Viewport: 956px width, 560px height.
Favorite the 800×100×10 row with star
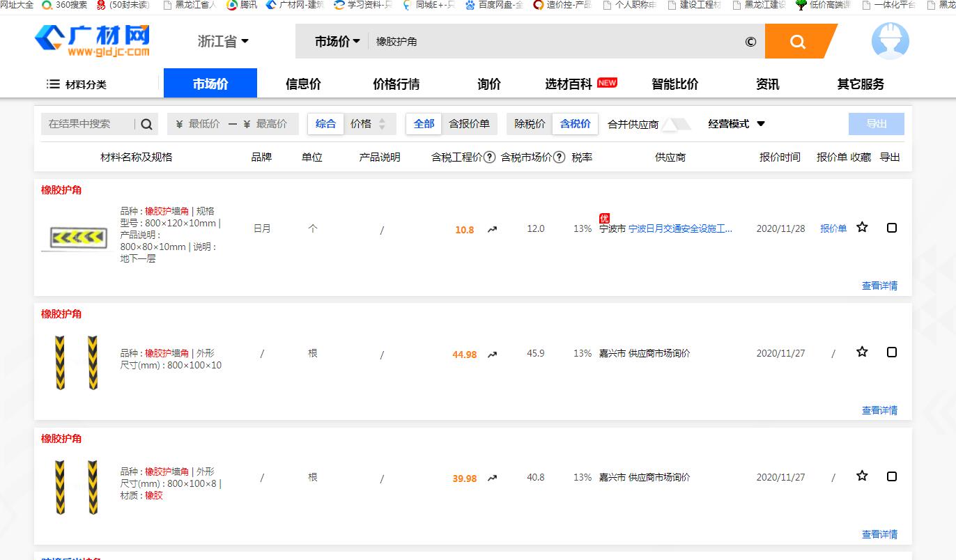(x=862, y=352)
